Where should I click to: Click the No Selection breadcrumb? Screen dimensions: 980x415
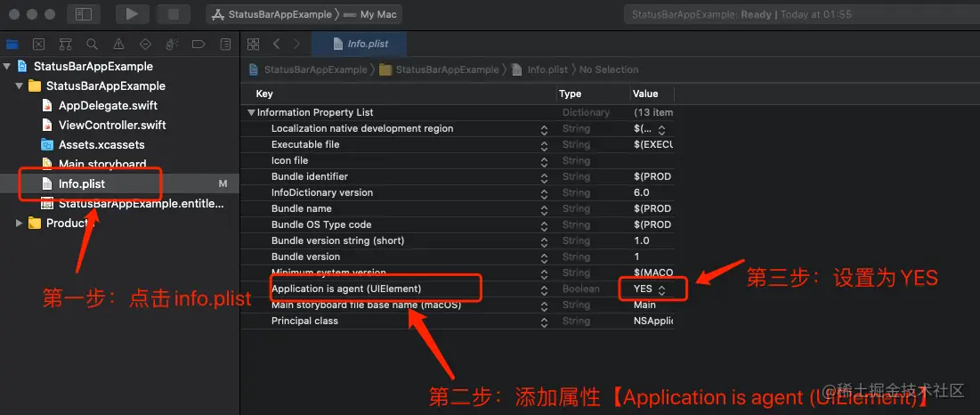pyautogui.click(x=609, y=69)
